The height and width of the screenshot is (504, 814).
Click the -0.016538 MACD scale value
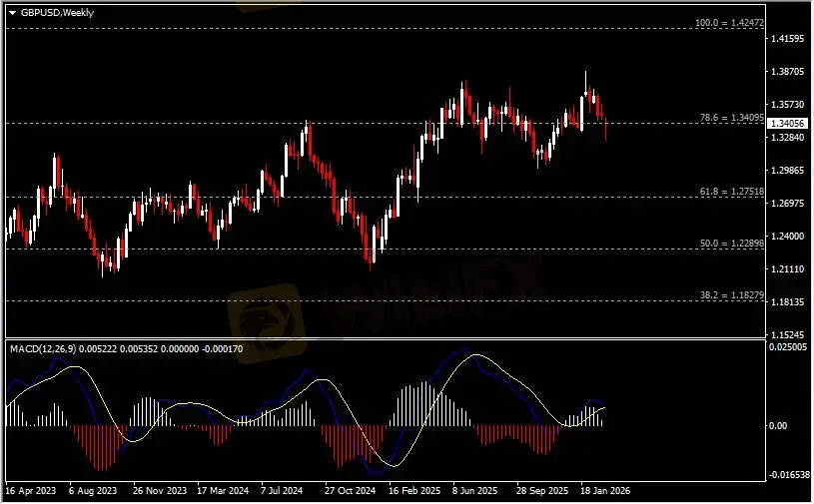[788, 476]
